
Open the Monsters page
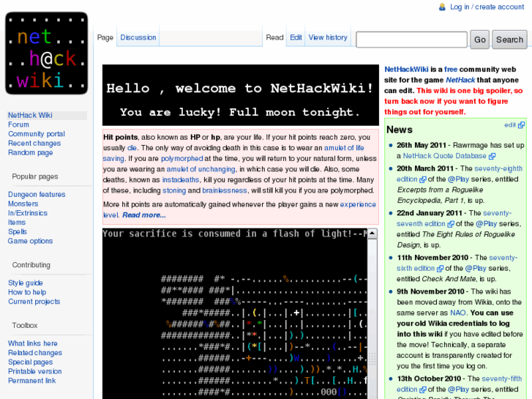(x=23, y=204)
